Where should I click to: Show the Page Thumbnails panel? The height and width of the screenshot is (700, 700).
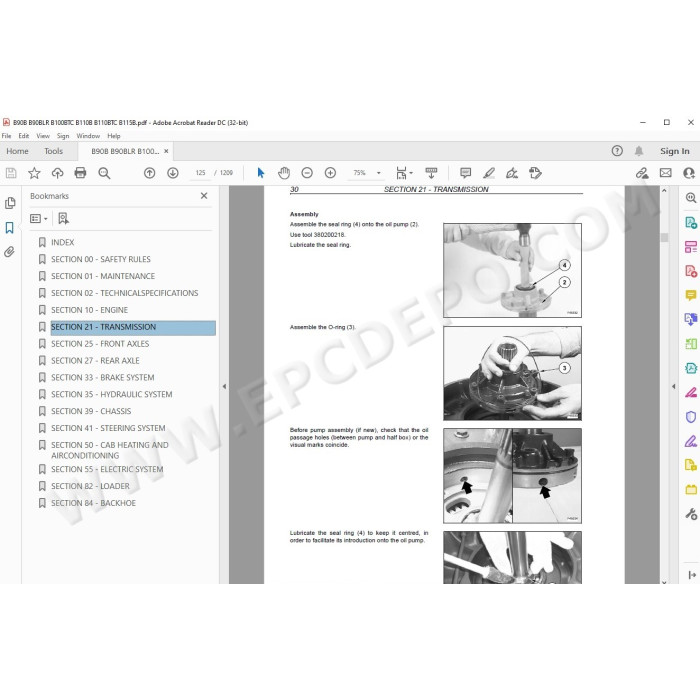(10, 203)
